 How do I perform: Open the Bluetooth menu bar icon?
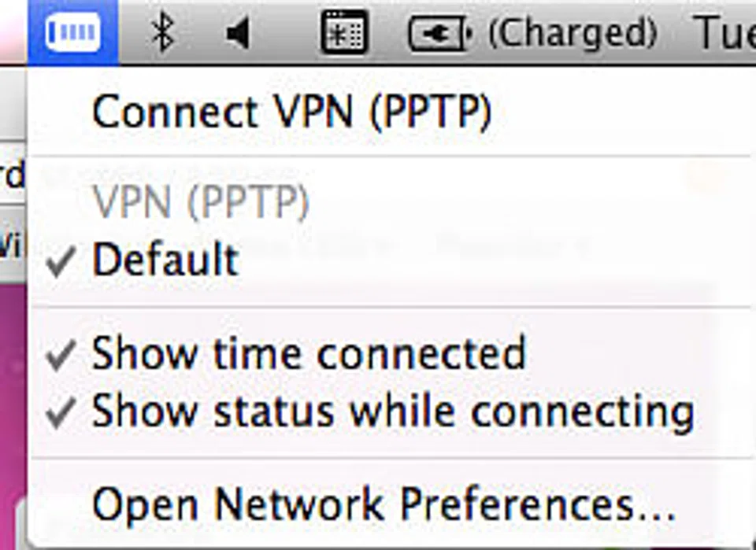tap(162, 33)
